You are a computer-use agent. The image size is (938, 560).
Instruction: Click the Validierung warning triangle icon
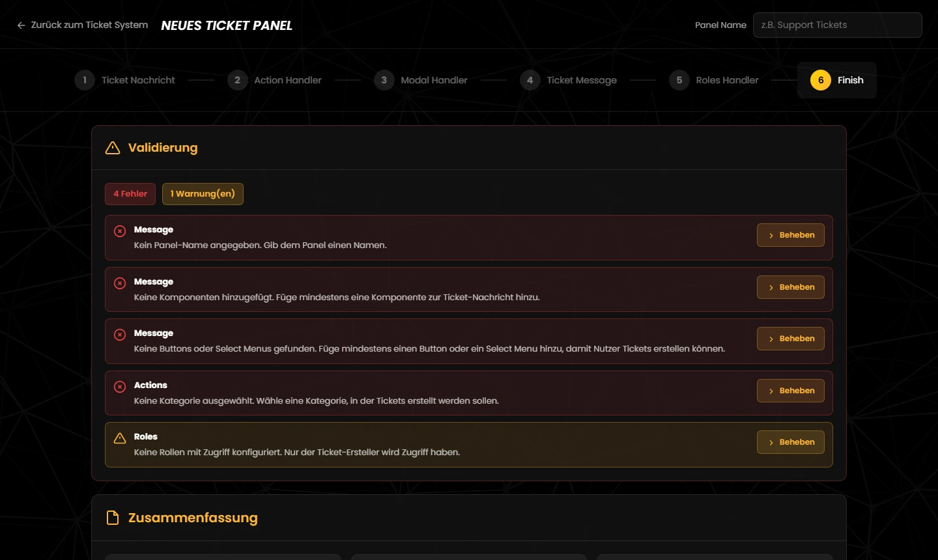113,148
